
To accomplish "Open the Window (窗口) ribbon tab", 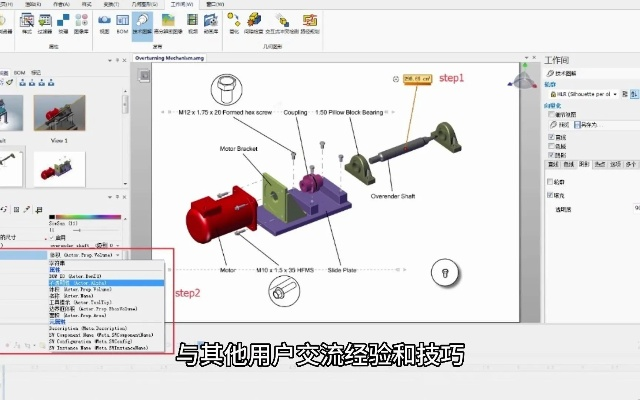I will click(215, 4).
